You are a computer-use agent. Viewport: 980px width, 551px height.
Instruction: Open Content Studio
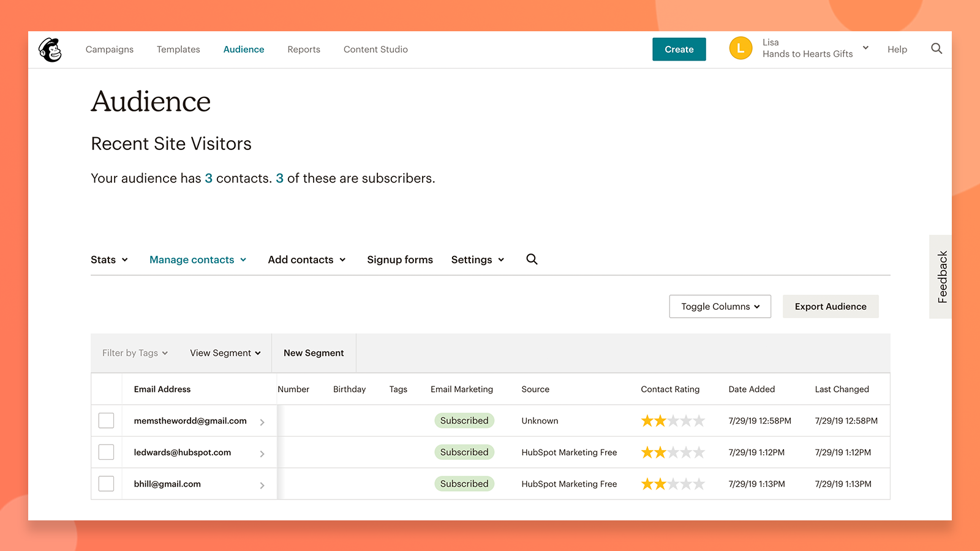375,49
